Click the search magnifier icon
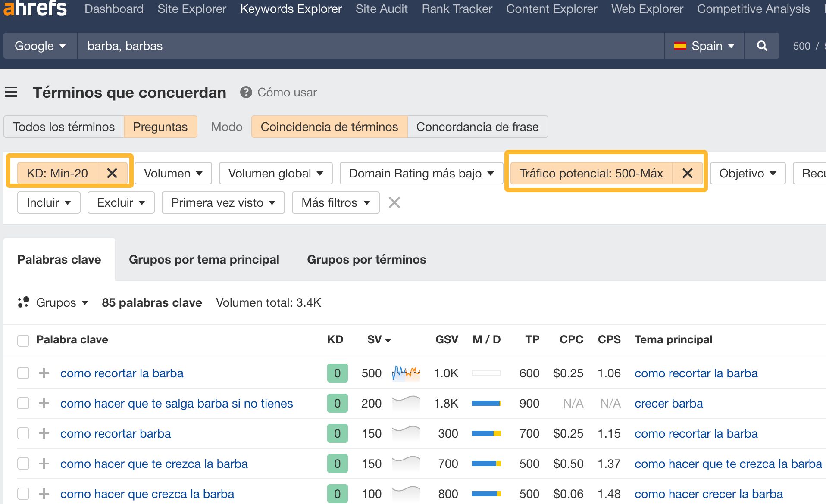Screen dimensions: 826x504 point(761,46)
